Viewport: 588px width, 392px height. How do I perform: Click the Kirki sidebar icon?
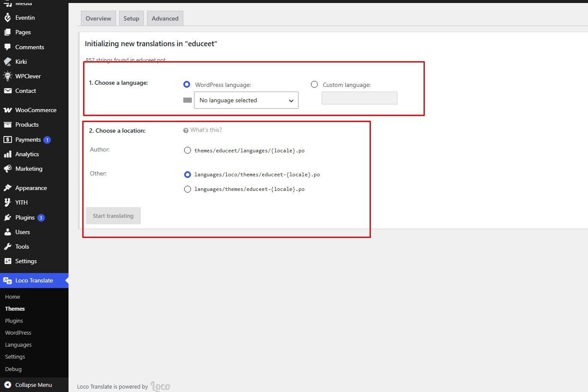click(x=7, y=62)
